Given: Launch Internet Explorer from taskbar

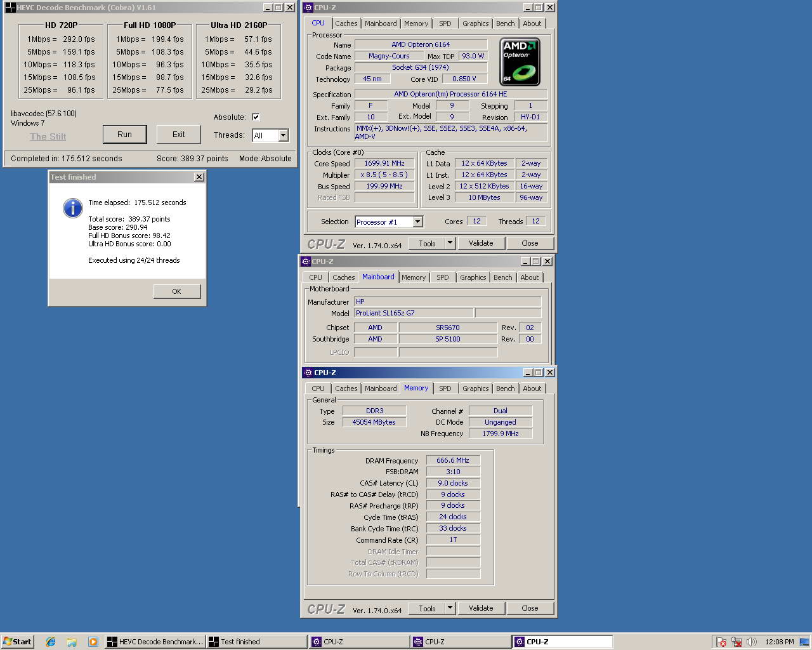Looking at the screenshot, I should [51, 642].
